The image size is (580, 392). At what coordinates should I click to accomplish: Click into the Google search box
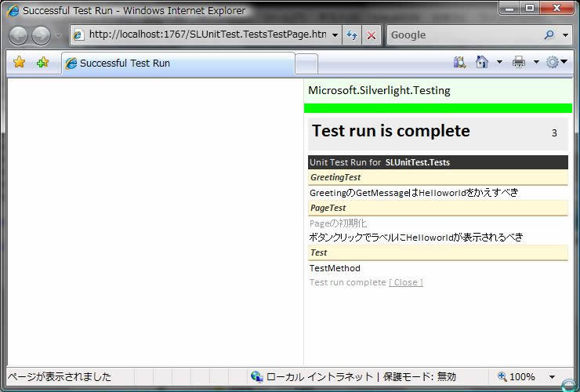[465, 34]
